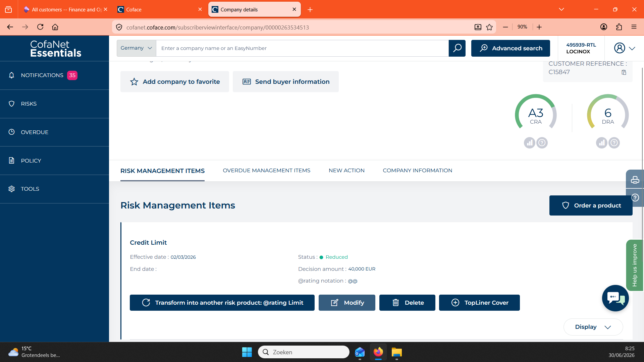Bookmark page with the star icon
This screenshot has height=362, width=644.
tap(489, 27)
